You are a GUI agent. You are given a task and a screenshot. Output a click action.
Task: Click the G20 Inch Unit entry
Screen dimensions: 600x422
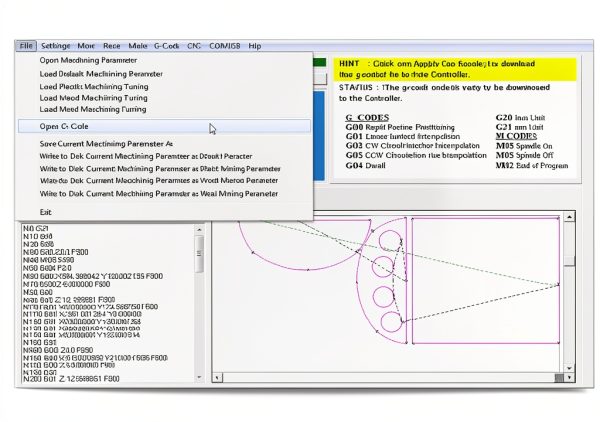[520, 117]
